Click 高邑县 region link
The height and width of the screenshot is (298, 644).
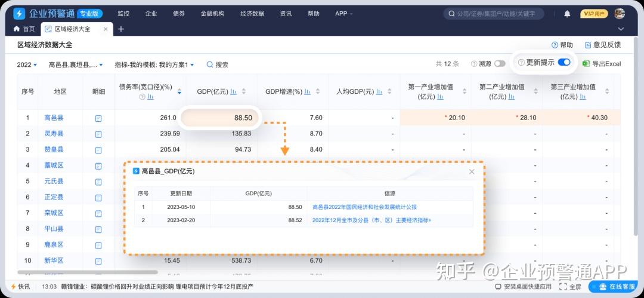[54, 118]
